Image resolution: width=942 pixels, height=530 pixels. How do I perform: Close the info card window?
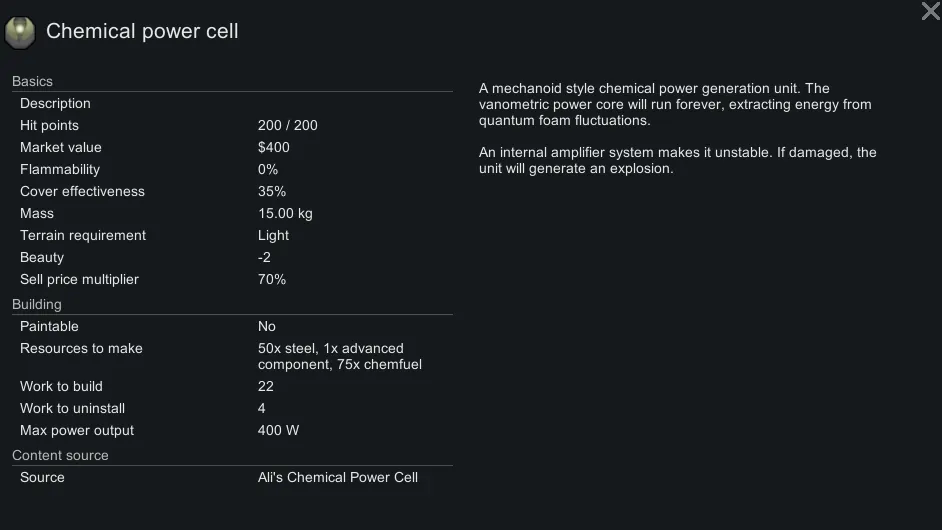click(x=930, y=11)
